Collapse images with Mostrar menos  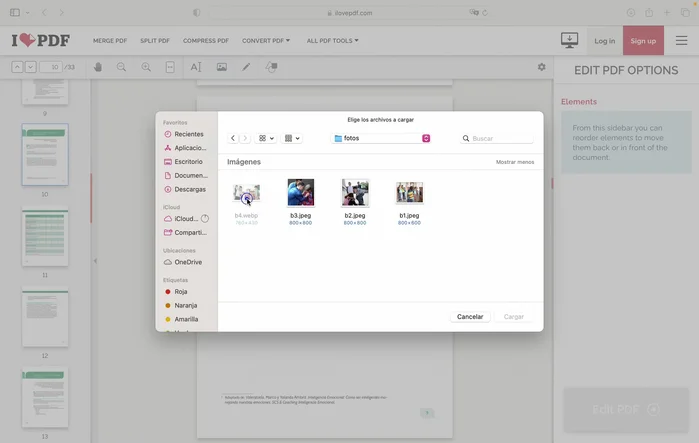click(x=515, y=162)
